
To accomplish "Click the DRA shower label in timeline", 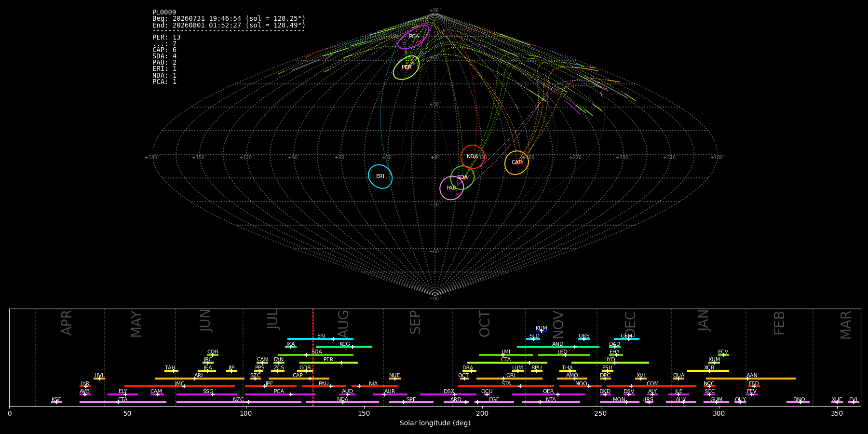I will coord(468,368).
